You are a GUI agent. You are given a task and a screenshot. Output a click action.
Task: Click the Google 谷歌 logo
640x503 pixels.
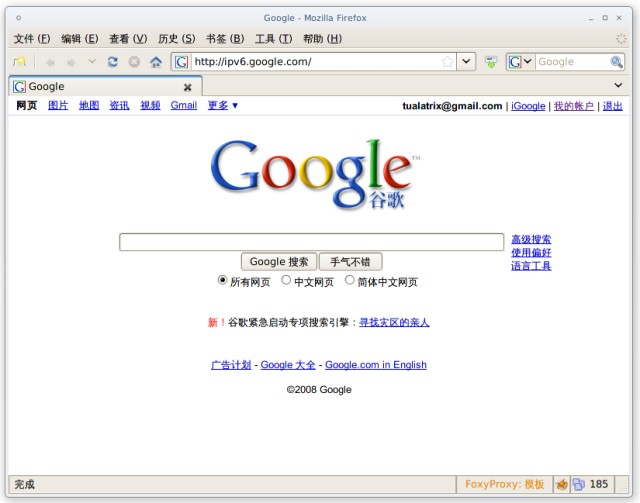[x=315, y=174]
